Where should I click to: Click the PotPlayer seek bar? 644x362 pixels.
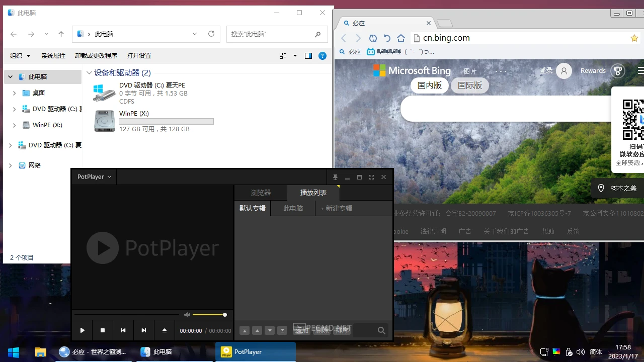tap(126, 315)
